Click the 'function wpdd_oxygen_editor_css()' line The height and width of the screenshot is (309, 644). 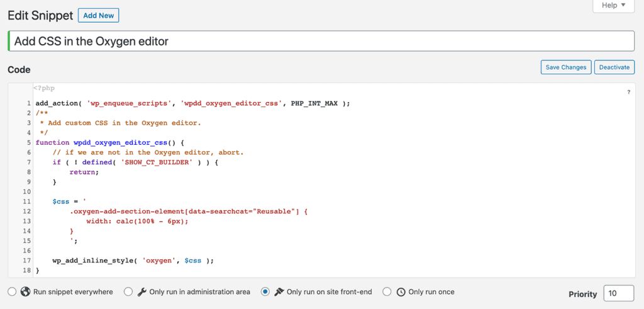point(110,143)
